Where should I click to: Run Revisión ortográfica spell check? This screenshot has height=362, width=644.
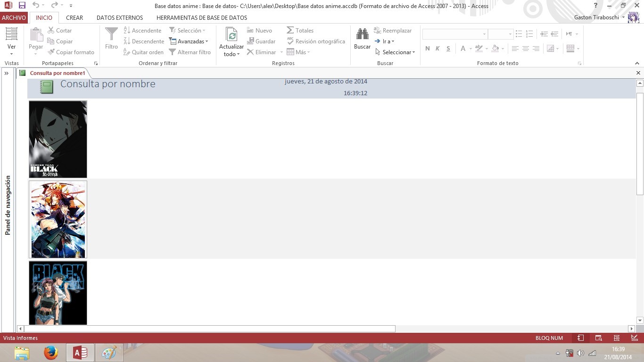coord(316,41)
